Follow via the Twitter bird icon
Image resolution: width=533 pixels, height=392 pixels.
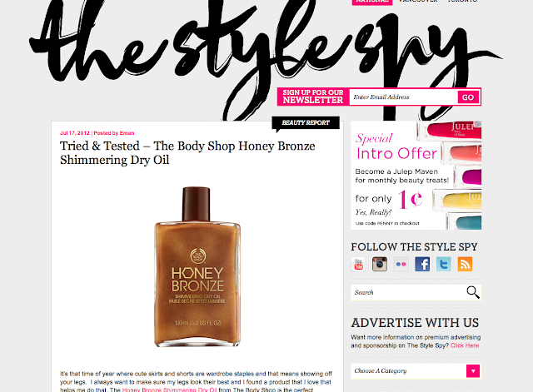444,265
